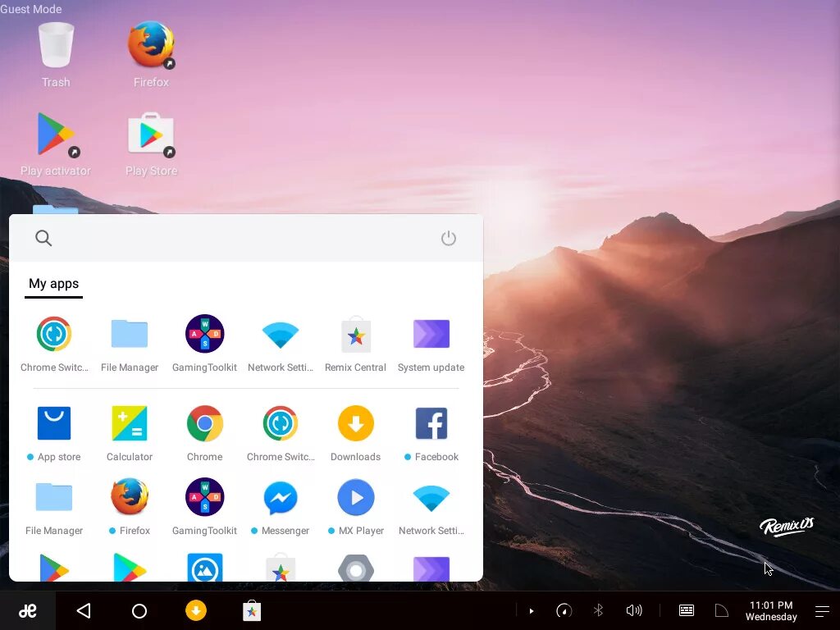This screenshot has width=840, height=630.
Task: Open Remix Central pinned in the taskbar
Action: 252,610
